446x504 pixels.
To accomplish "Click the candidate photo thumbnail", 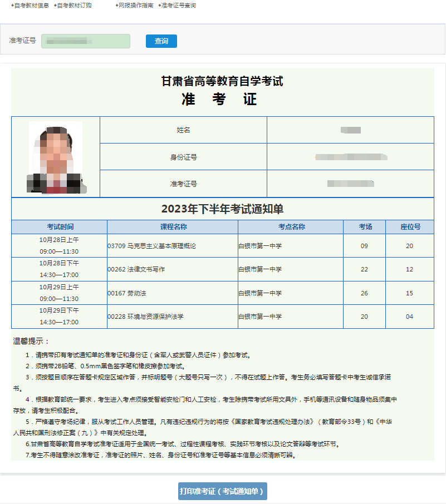I will coord(56,157).
